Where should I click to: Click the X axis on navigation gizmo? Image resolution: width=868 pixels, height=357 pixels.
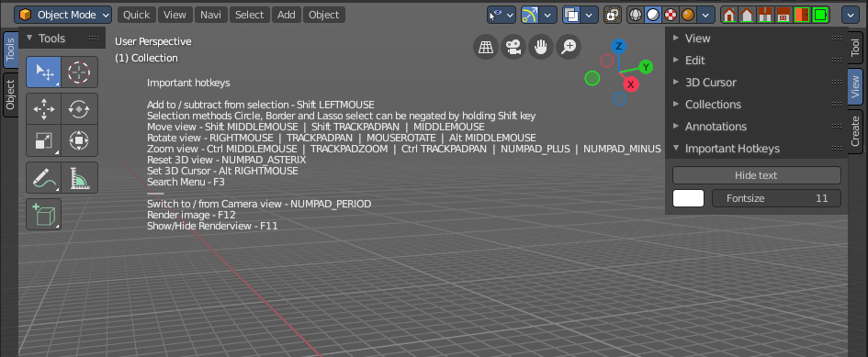[630, 84]
